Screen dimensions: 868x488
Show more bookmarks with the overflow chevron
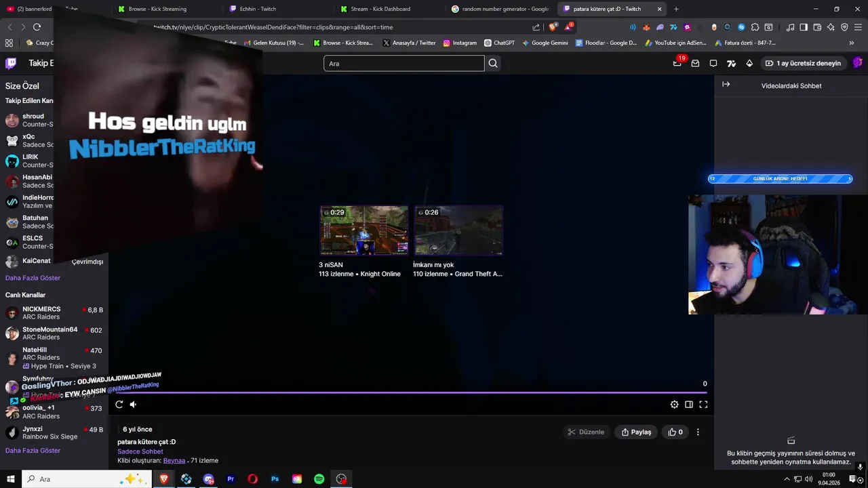click(852, 43)
